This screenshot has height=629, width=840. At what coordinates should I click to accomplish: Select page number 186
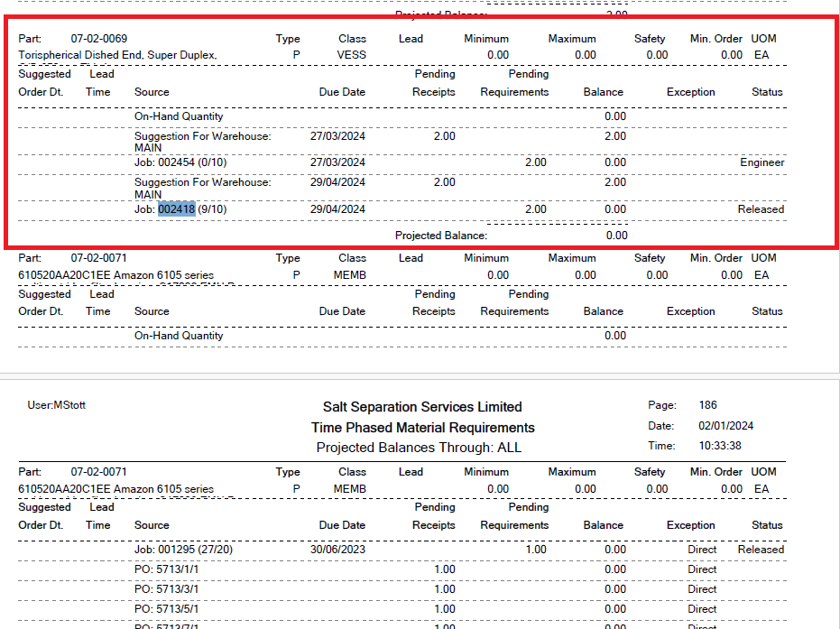coord(708,405)
